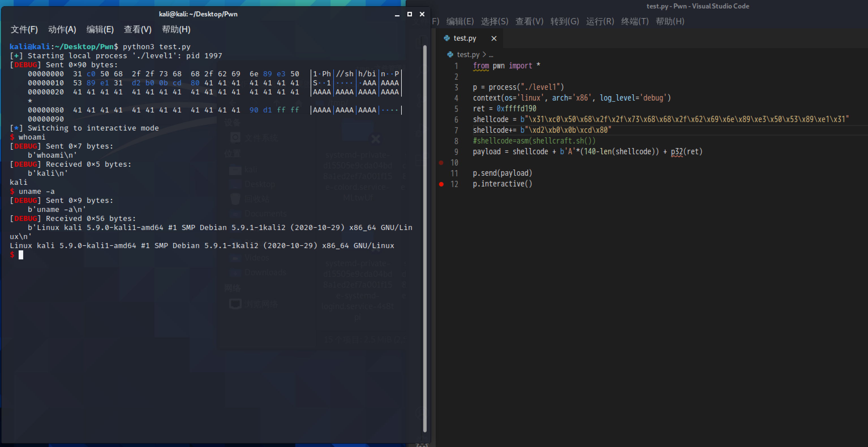Click the Python file icon on the test.py tab

(447, 38)
